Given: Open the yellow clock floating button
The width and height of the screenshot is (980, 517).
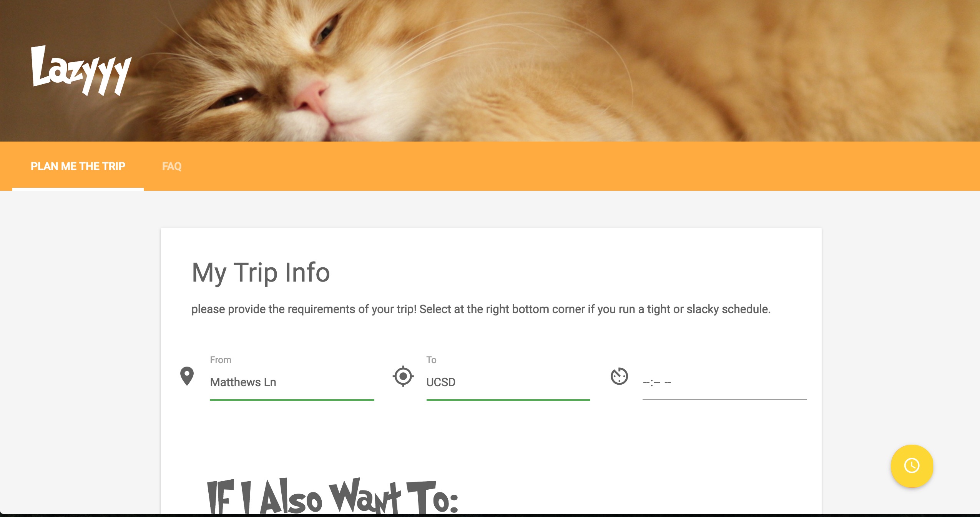Looking at the screenshot, I should (912, 466).
